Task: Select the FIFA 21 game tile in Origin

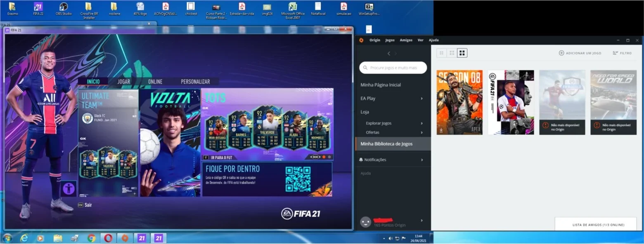Action: tap(511, 102)
